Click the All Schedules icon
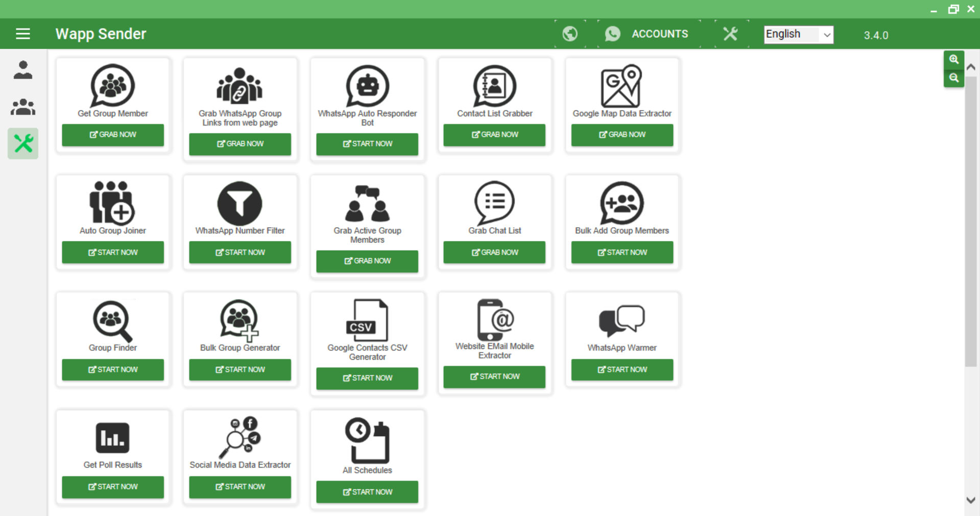Screen dimensions: 980x516 pyautogui.click(x=367, y=441)
